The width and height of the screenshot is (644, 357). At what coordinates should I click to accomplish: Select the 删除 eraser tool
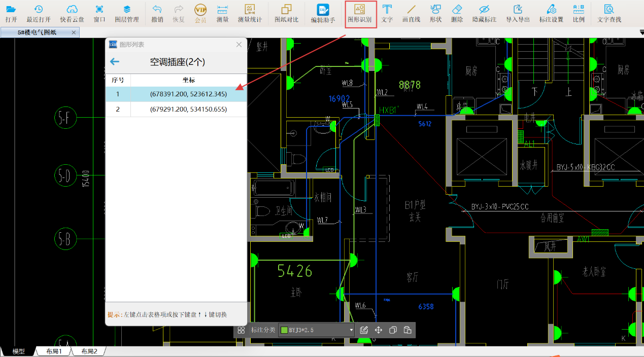coord(457,13)
